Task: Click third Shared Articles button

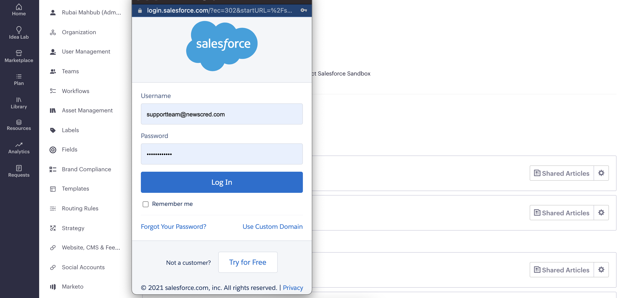Action: click(561, 269)
